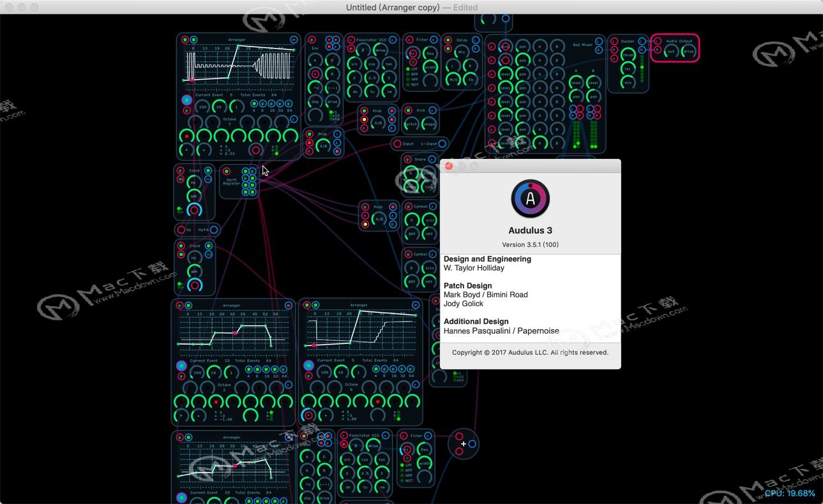
Task: Click the mix knob on the Ducker
Action: tap(628, 83)
